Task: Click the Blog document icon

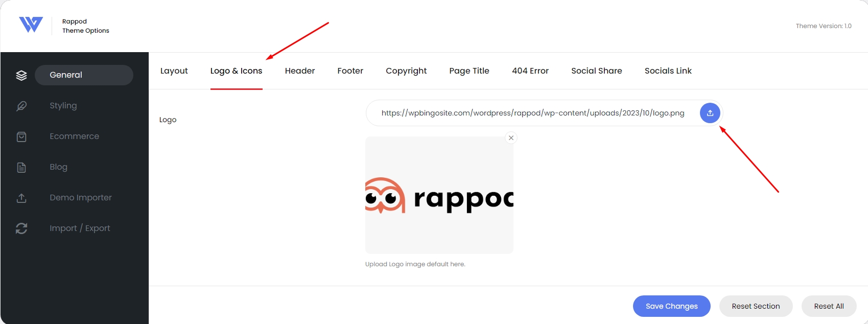Action: (x=21, y=167)
